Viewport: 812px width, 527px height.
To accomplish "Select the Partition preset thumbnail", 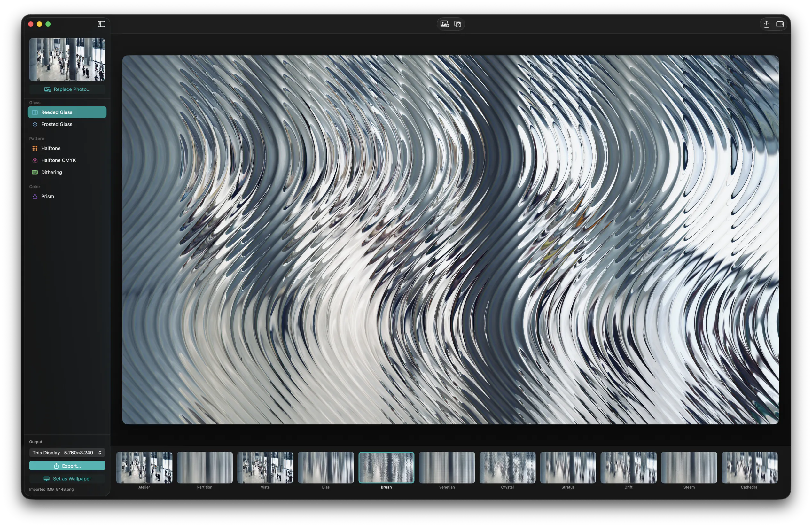I will (x=205, y=467).
